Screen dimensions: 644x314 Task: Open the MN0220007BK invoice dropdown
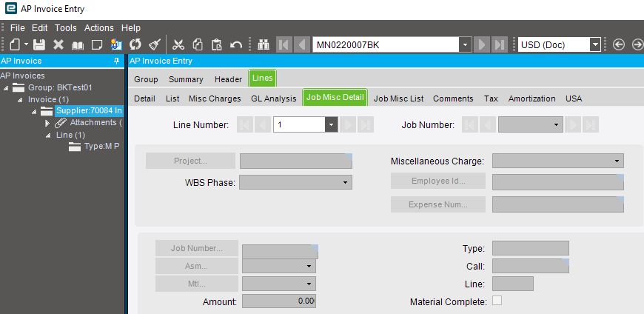coord(465,44)
